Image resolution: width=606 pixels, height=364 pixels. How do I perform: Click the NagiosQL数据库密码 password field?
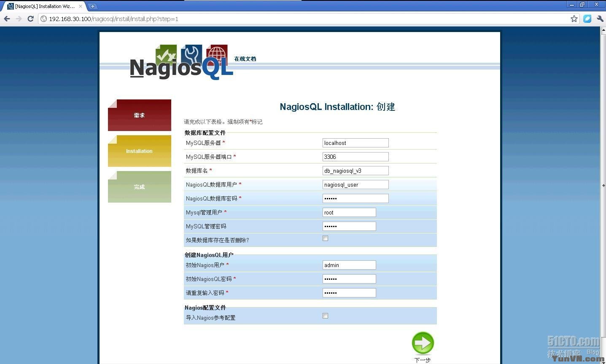coord(356,198)
